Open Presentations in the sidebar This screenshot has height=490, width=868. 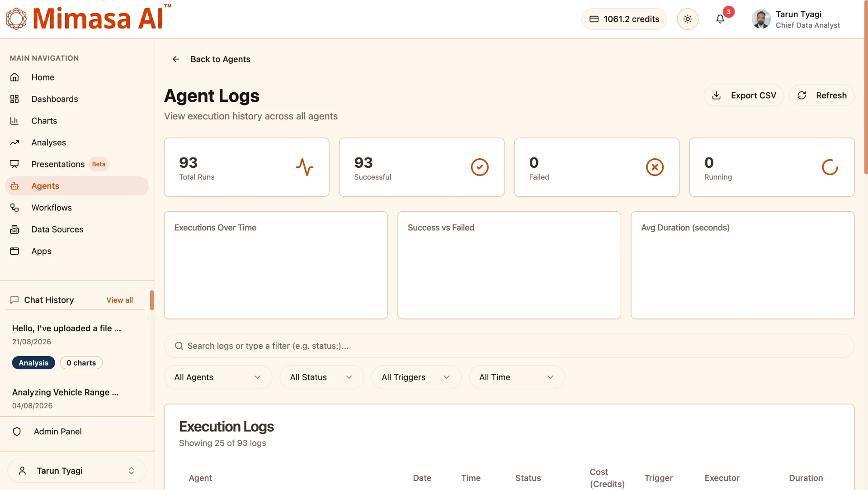click(x=77, y=164)
